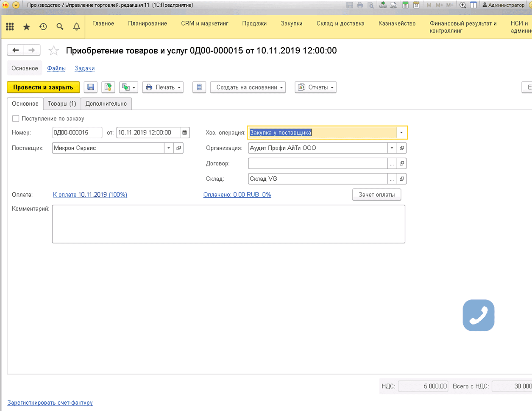Open the Продажи section
532x411 pixels.
tap(254, 24)
